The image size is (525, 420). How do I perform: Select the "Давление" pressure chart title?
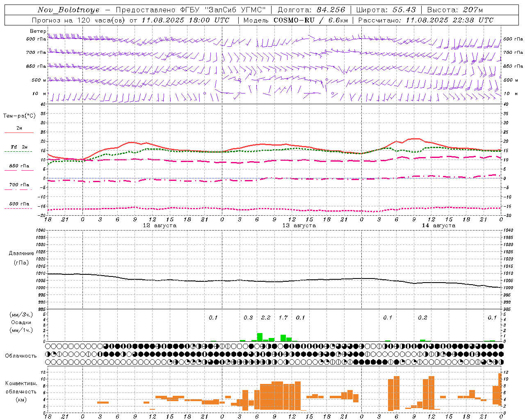point(21,253)
